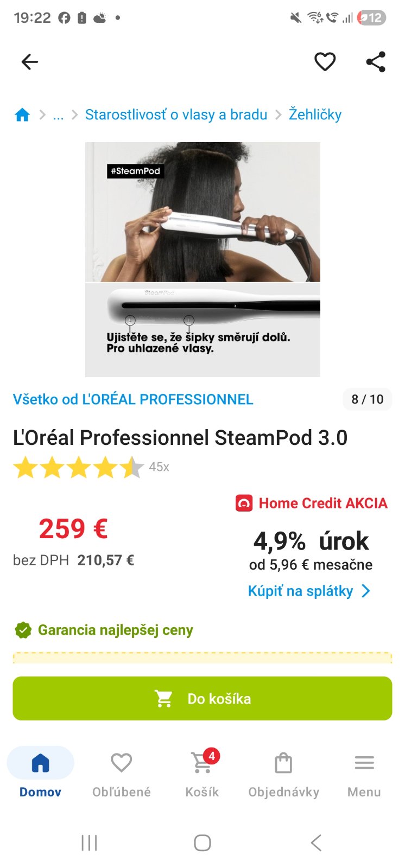
Task: Open the Žehličky breadcrumb category
Action: [315, 114]
